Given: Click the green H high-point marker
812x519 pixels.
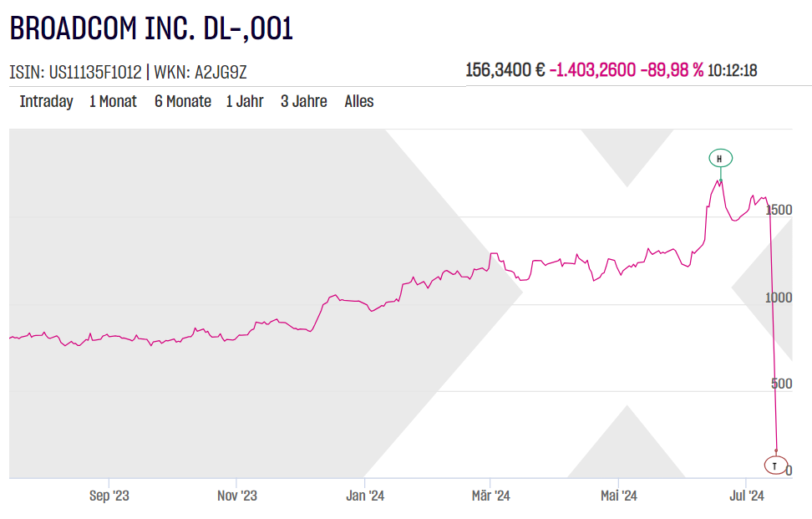Looking at the screenshot, I should [x=720, y=158].
